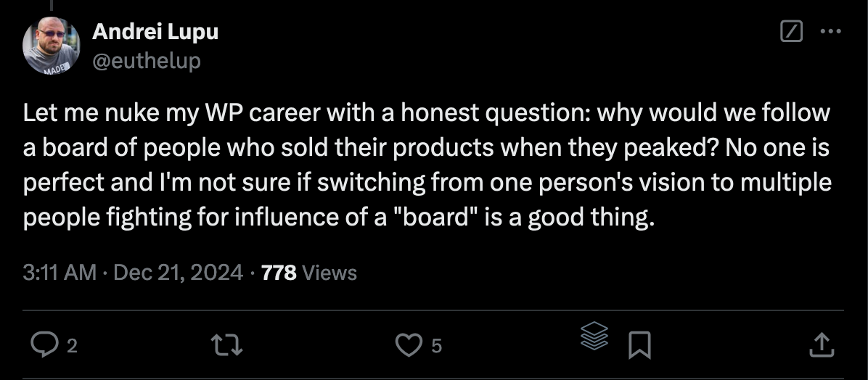This screenshot has width=868, height=380.
Task: Open the 778 Views analytics link
Action: 308,273
